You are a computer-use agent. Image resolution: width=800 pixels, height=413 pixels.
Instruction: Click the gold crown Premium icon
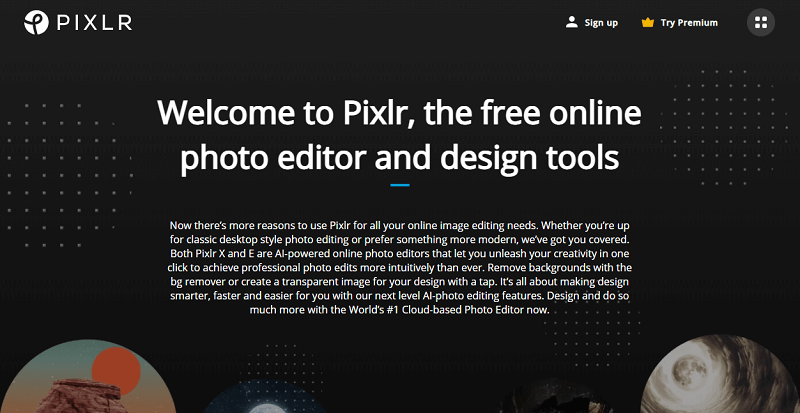tap(647, 22)
